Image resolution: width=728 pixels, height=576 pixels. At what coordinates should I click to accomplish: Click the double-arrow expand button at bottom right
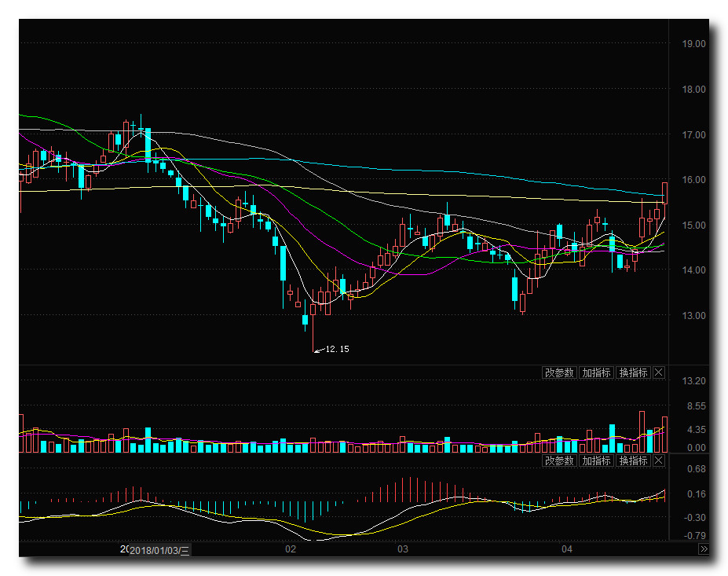[x=703, y=549]
